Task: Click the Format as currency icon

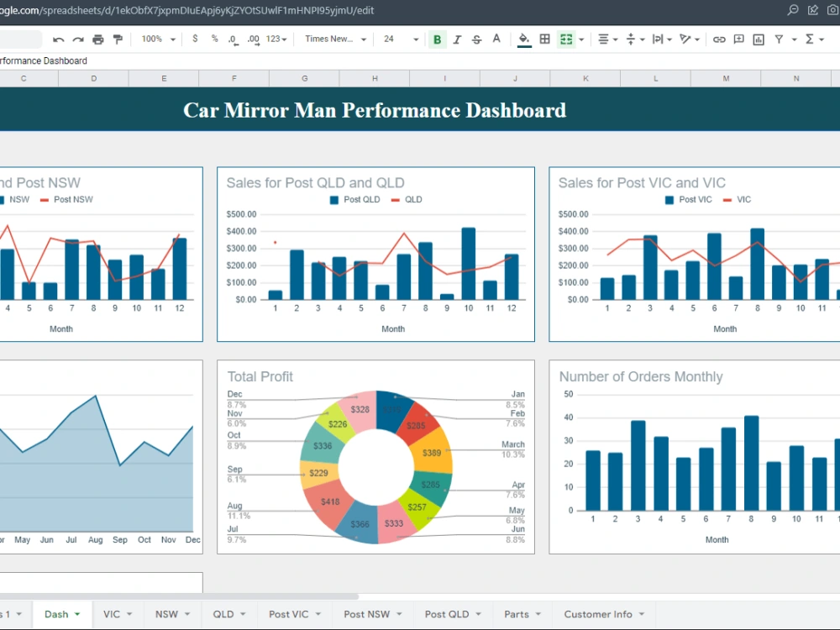Action: coord(195,39)
